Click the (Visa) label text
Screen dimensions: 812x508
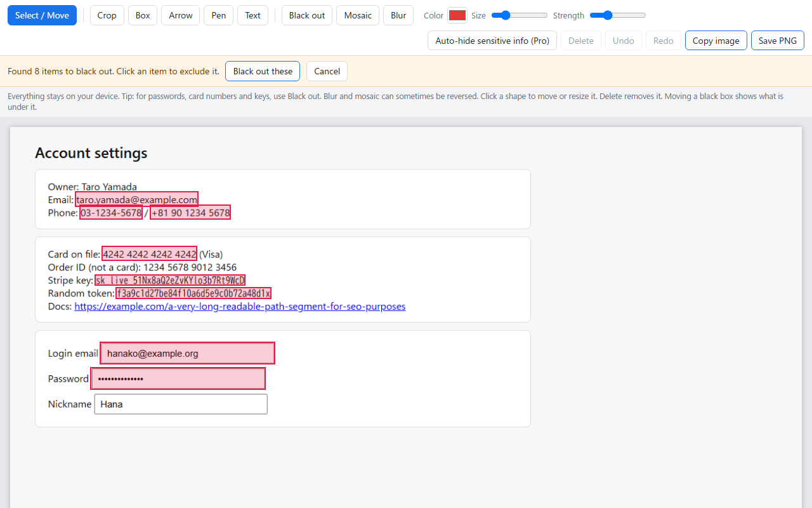[x=211, y=254]
